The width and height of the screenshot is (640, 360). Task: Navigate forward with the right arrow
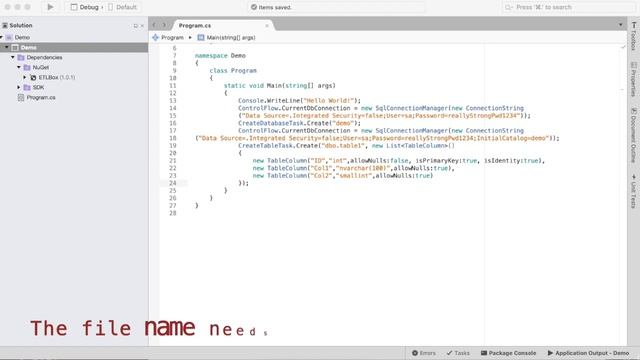coord(164,25)
